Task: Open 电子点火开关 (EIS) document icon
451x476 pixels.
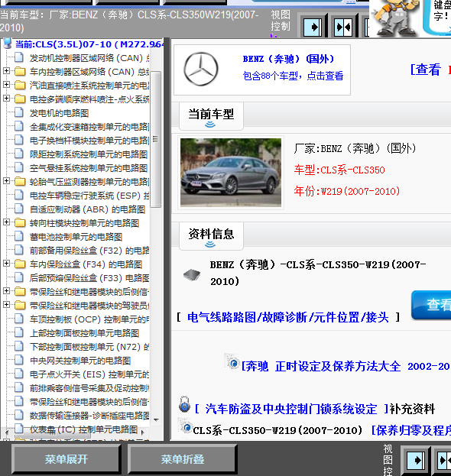Action: pos(19,374)
